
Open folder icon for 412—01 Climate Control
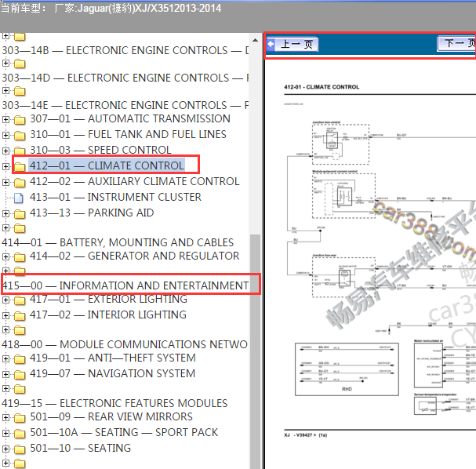[x=20, y=166]
